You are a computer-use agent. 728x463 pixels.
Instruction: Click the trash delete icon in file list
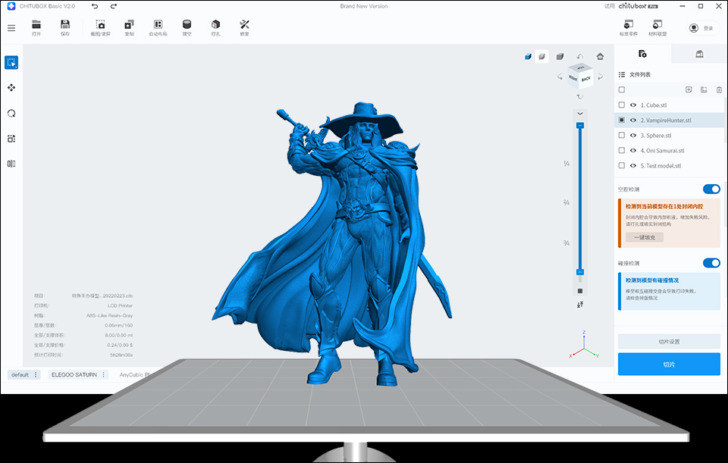719,90
